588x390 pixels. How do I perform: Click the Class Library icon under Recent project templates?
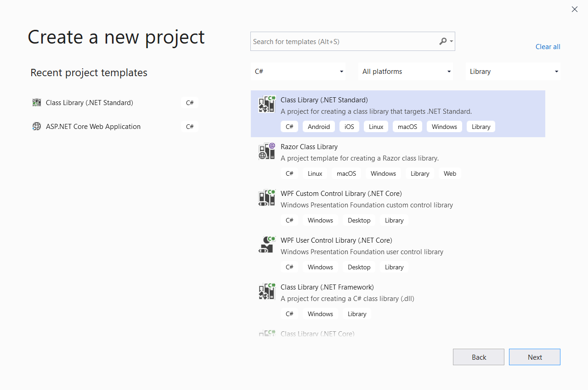point(37,102)
